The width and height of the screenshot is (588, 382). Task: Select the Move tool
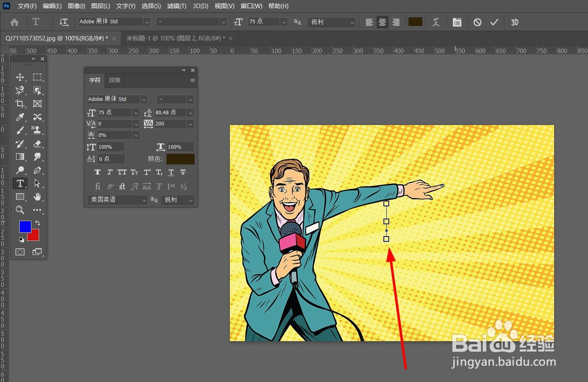click(20, 77)
